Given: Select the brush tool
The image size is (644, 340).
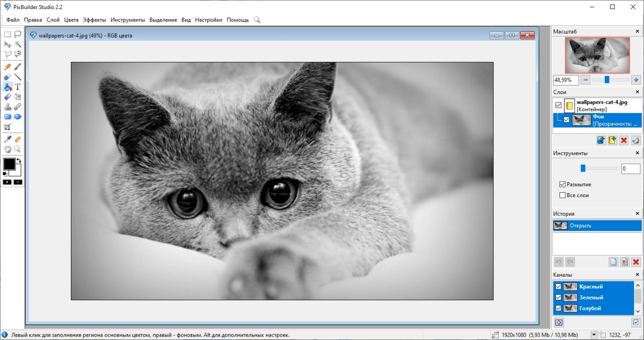Looking at the screenshot, I should pyautogui.click(x=18, y=67).
